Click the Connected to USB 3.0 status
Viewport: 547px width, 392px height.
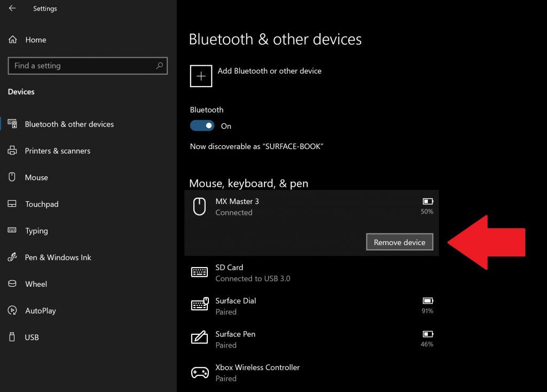click(253, 278)
